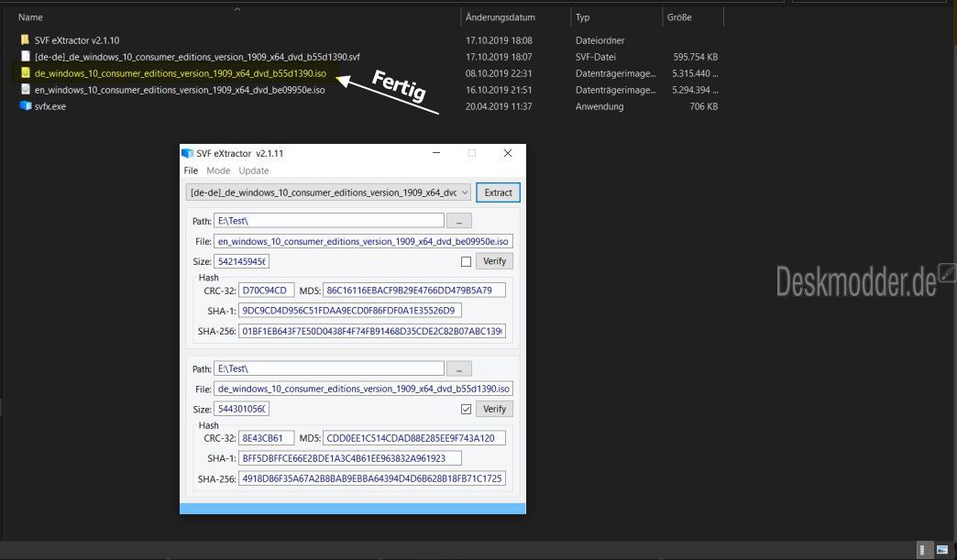
Task: Open the Mode menu
Action: coord(218,170)
